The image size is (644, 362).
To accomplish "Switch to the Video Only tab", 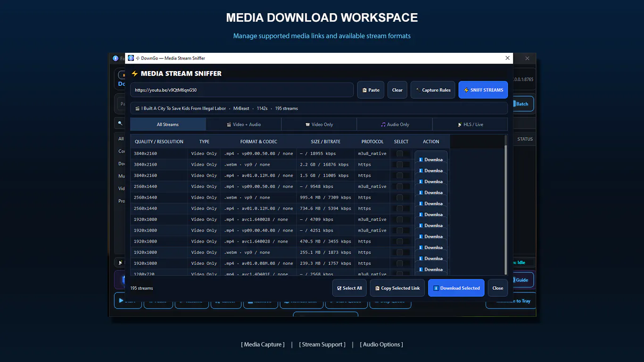I will click(319, 124).
